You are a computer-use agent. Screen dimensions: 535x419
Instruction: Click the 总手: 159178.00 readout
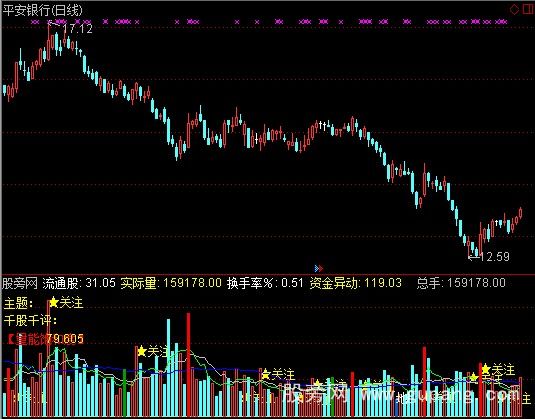[461, 283]
